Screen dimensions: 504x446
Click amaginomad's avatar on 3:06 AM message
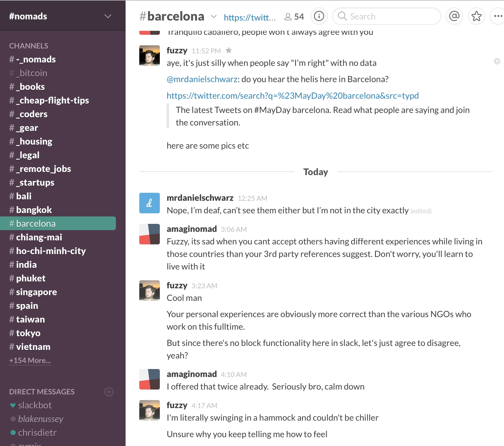149,234
